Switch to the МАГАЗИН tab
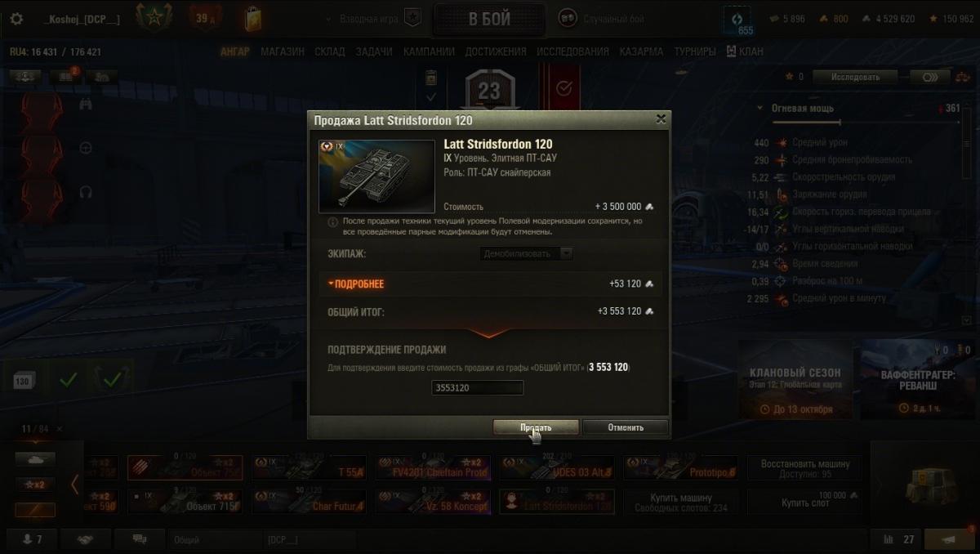The height and width of the screenshot is (554, 980). (283, 51)
